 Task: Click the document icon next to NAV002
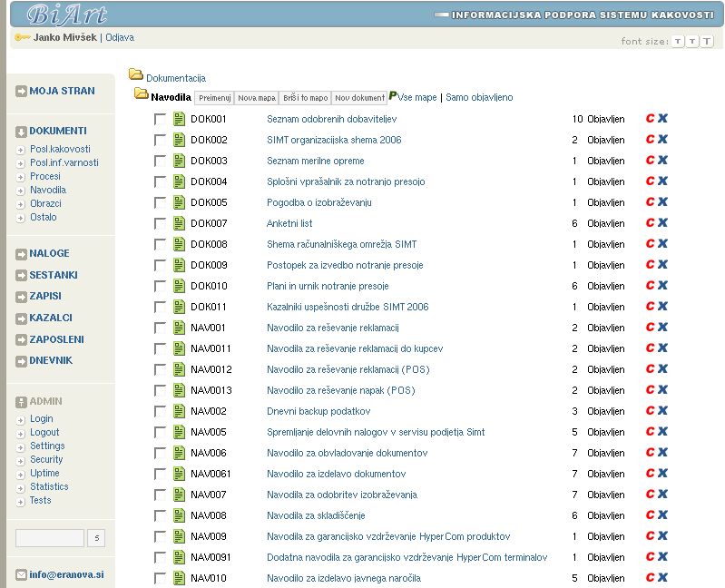(x=180, y=411)
